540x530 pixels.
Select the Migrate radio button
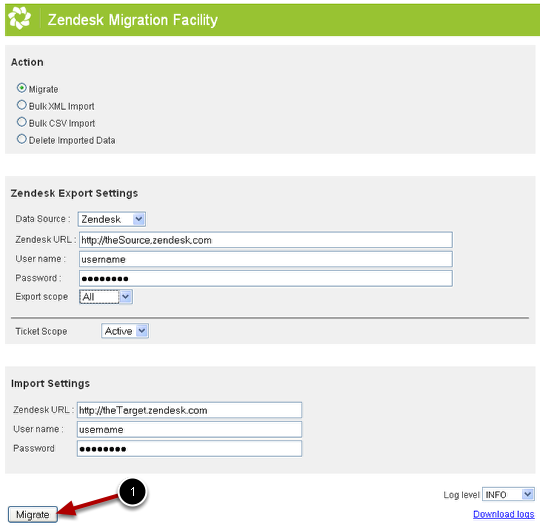point(21,88)
